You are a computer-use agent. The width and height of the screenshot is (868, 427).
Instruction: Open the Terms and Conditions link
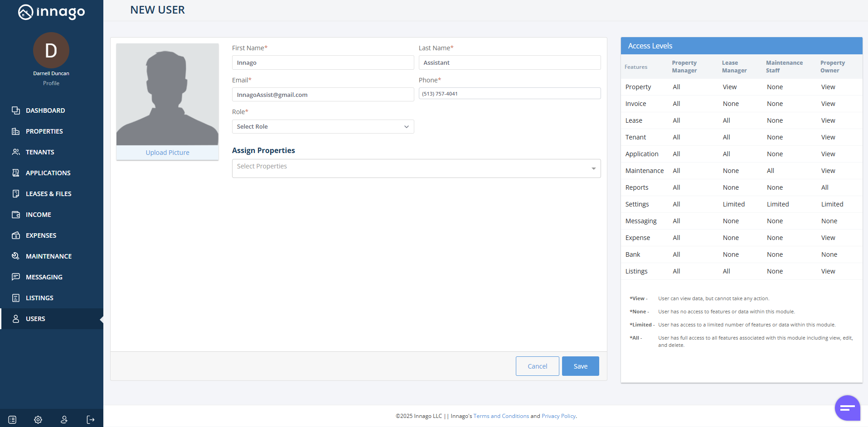(x=501, y=416)
